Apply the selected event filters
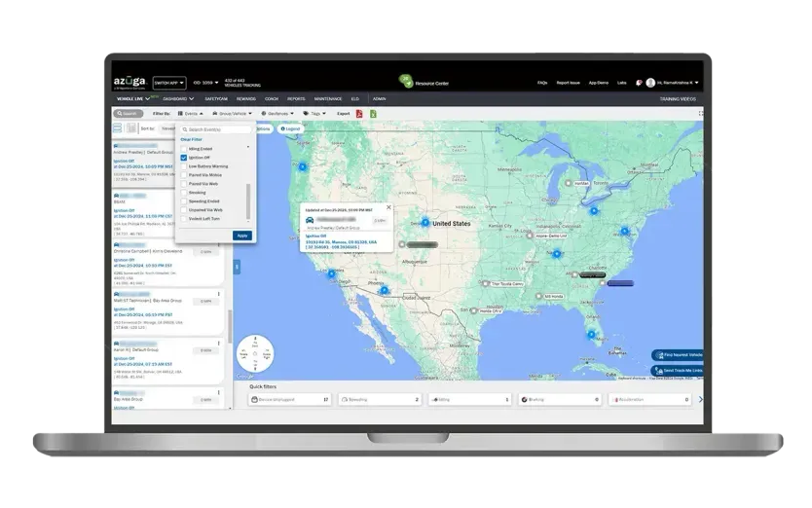This screenshot has height=508, width=812. tap(241, 236)
